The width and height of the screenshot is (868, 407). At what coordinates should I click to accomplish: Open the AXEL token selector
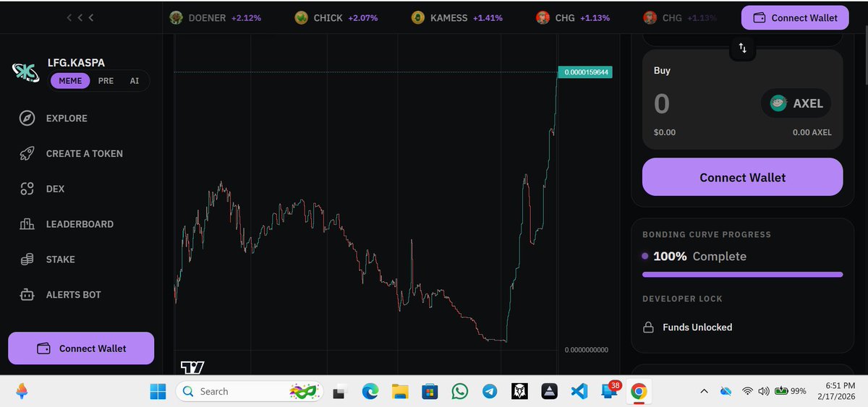pyautogui.click(x=796, y=103)
